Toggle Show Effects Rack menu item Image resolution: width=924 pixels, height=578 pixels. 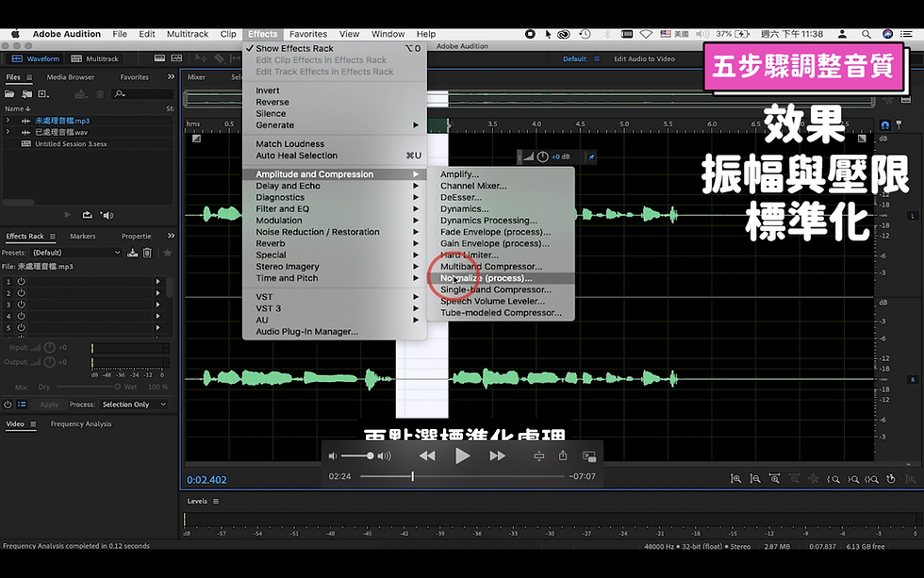point(334,48)
